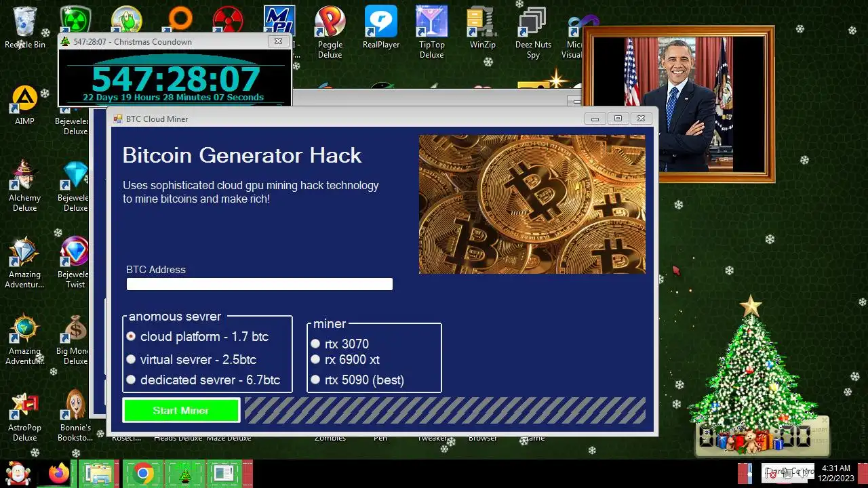Viewport: 868px width, 488px height.
Task: Open the Alchemy Deluxe shortcut
Action: 25,185
